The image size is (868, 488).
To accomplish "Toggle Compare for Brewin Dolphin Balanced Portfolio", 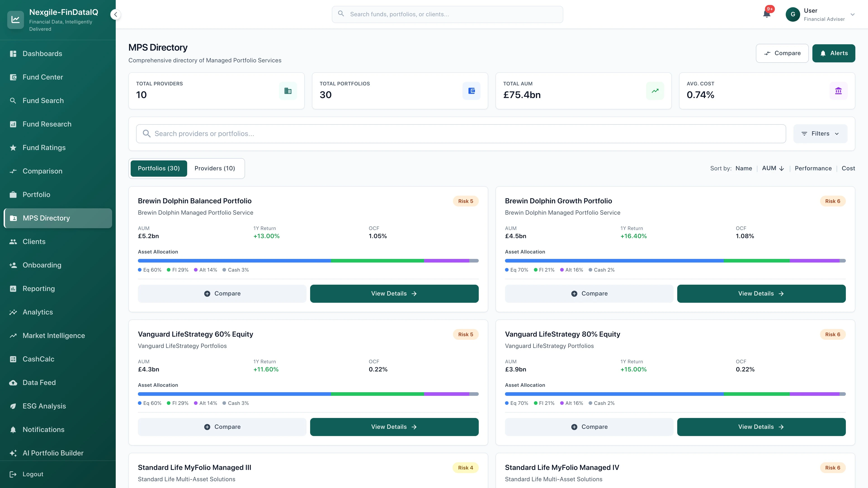I will click(222, 293).
